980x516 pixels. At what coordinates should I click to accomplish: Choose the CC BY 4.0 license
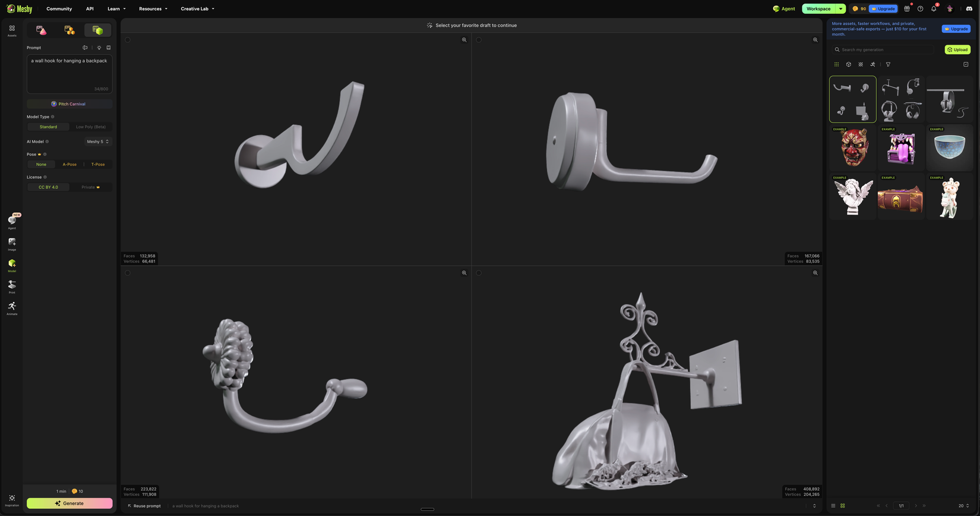[48, 187]
